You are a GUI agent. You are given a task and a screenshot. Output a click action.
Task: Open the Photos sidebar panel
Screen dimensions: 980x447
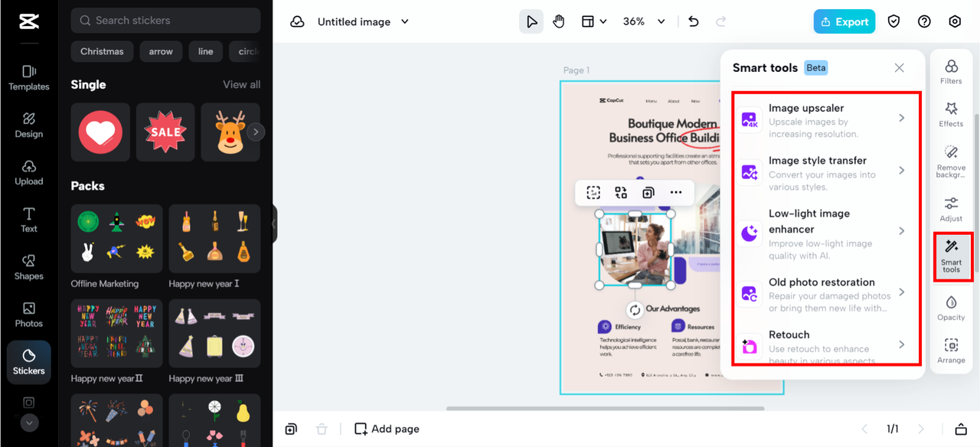point(29,315)
